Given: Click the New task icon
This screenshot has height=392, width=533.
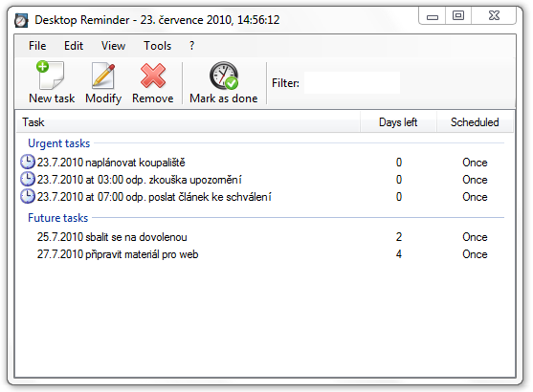Looking at the screenshot, I should pyautogui.click(x=50, y=76).
